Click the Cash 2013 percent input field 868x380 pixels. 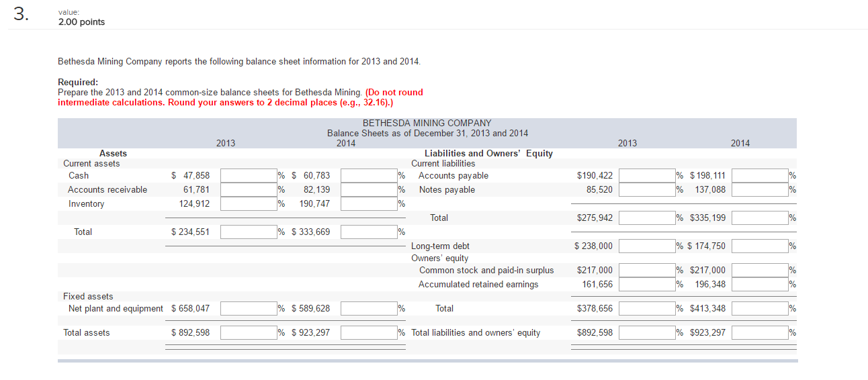[249, 176]
